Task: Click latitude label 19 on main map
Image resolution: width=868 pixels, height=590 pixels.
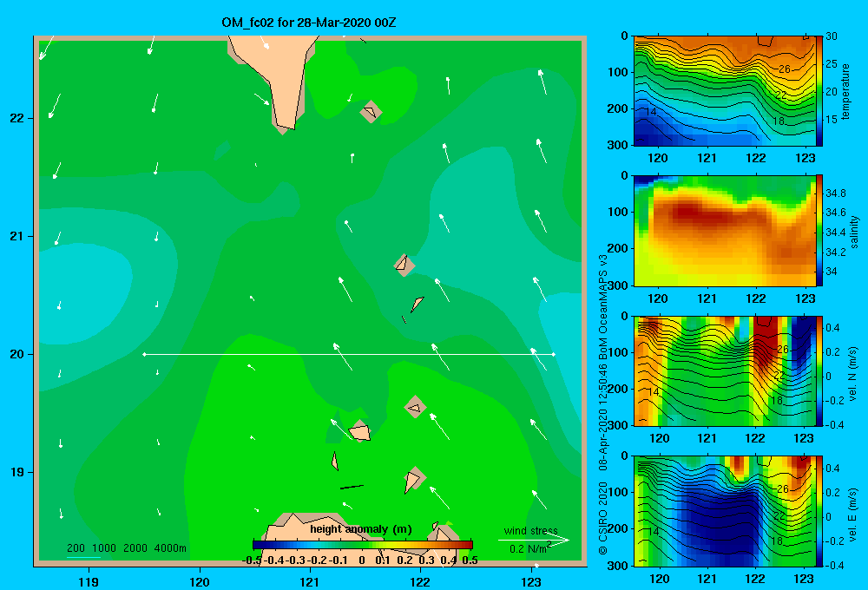Action: (x=16, y=472)
